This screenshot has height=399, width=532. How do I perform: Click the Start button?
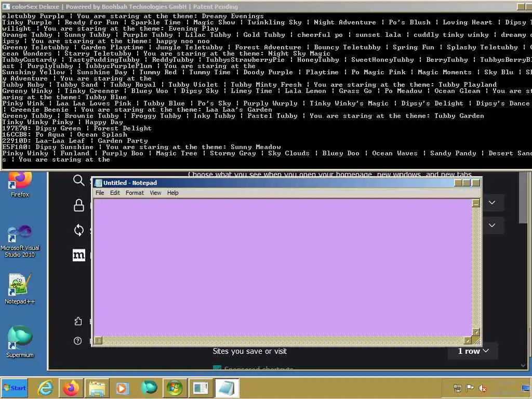14,388
